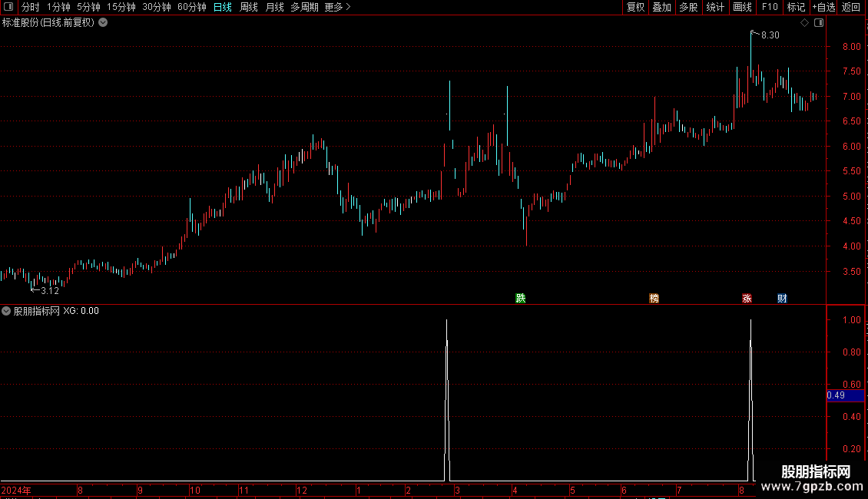
Task: Click 返回 to go back
Action: point(851,7)
